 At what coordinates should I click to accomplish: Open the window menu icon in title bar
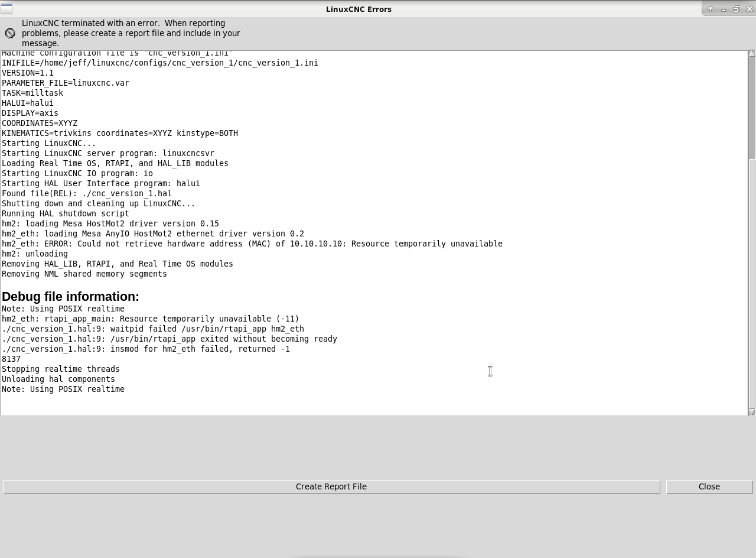(6, 9)
